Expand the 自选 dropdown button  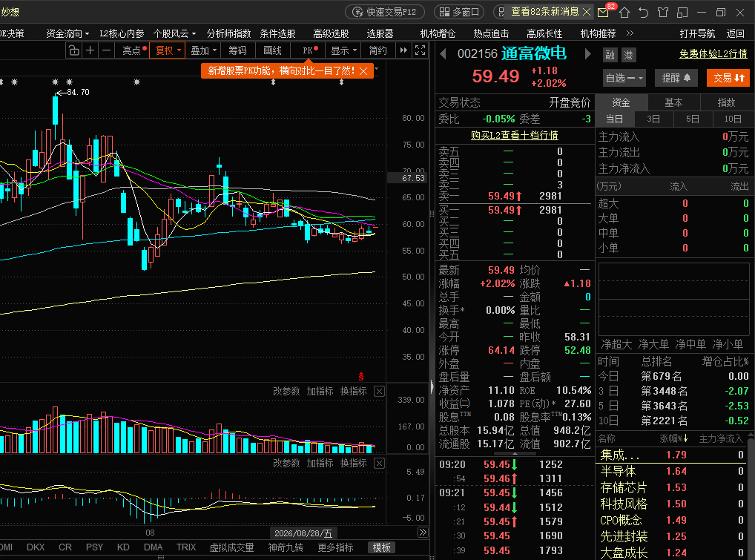pyautogui.click(x=624, y=78)
